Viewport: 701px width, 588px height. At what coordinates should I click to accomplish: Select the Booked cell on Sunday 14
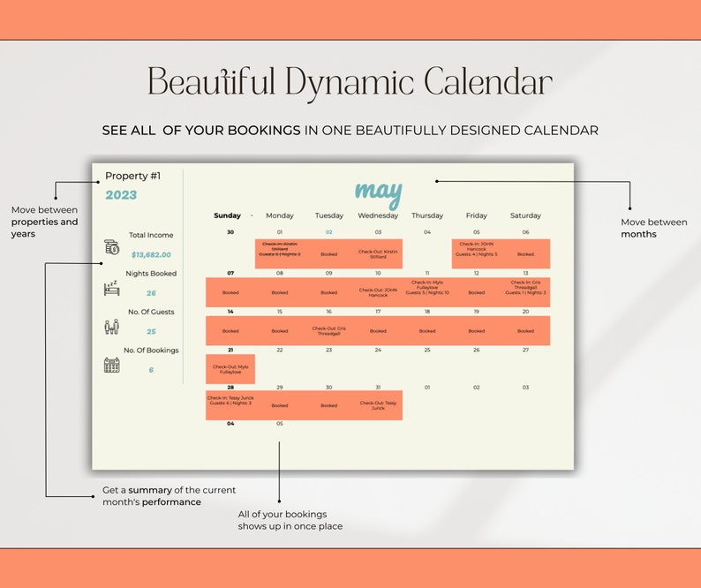click(x=230, y=330)
